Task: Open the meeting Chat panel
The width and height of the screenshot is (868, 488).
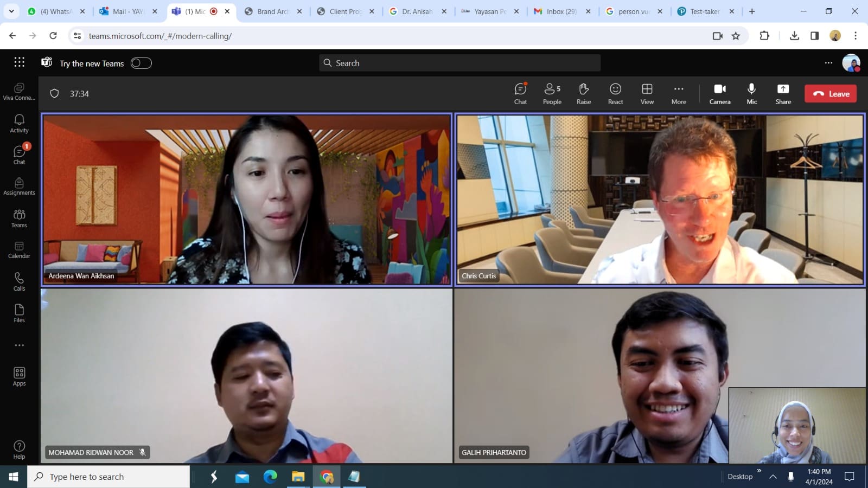Action: (x=520, y=93)
